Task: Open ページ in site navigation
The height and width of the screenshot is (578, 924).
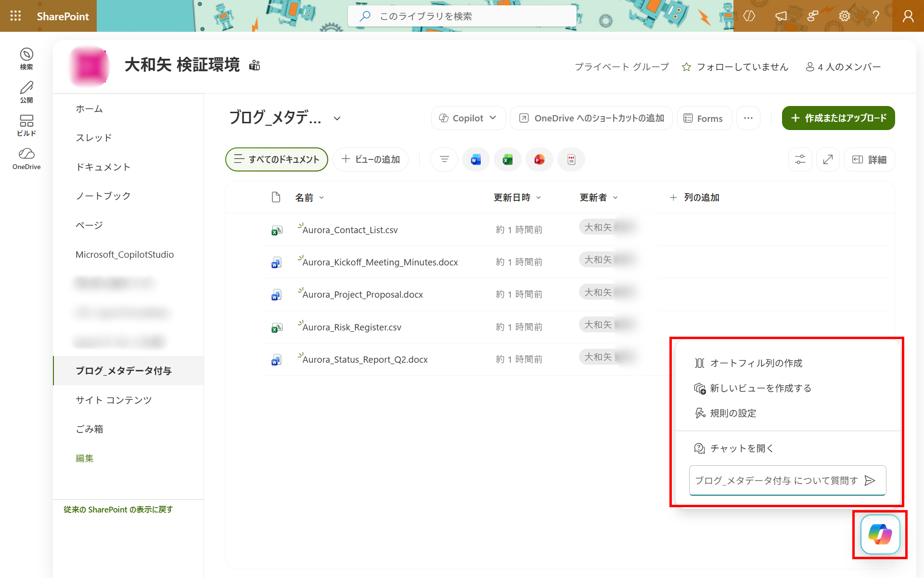Action: [x=89, y=225]
